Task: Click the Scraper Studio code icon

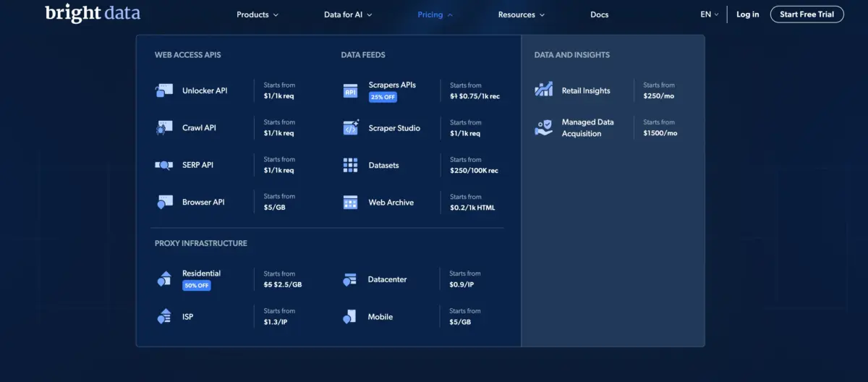Action: [x=350, y=128]
